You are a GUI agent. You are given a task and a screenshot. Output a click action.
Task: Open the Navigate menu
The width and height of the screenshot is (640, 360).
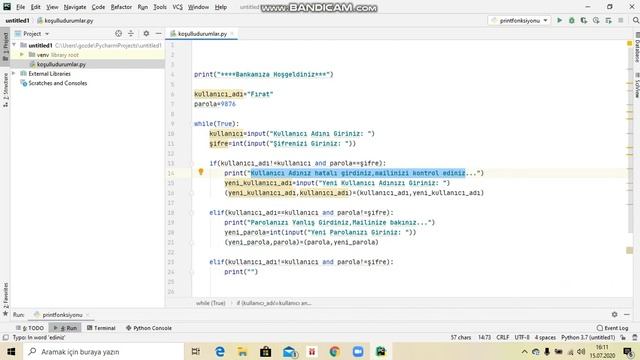tap(75, 7)
